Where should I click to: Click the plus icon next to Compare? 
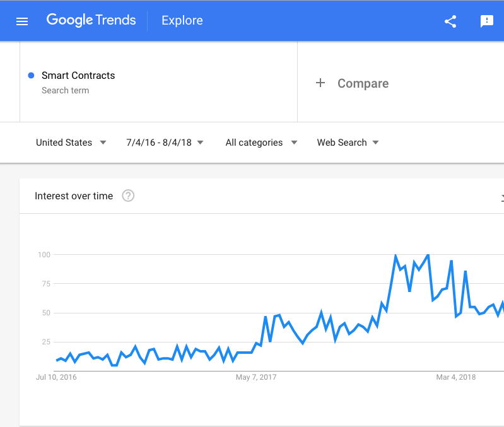pyautogui.click(x=320, y=83)
